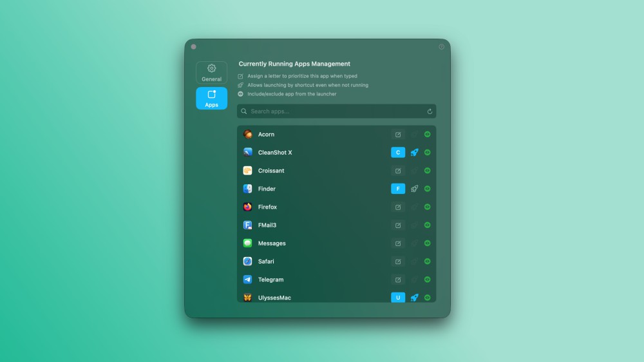Assign a letter to FMail3
This screenshot has width=644, height=362.
click(x=398, y=225)
